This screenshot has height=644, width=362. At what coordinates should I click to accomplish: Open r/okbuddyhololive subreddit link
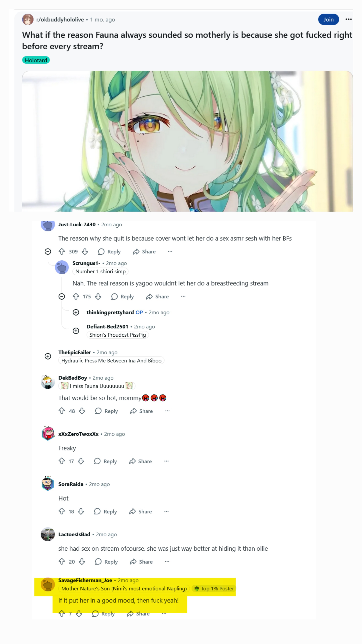pyautogui.click(x=60, y=19)
